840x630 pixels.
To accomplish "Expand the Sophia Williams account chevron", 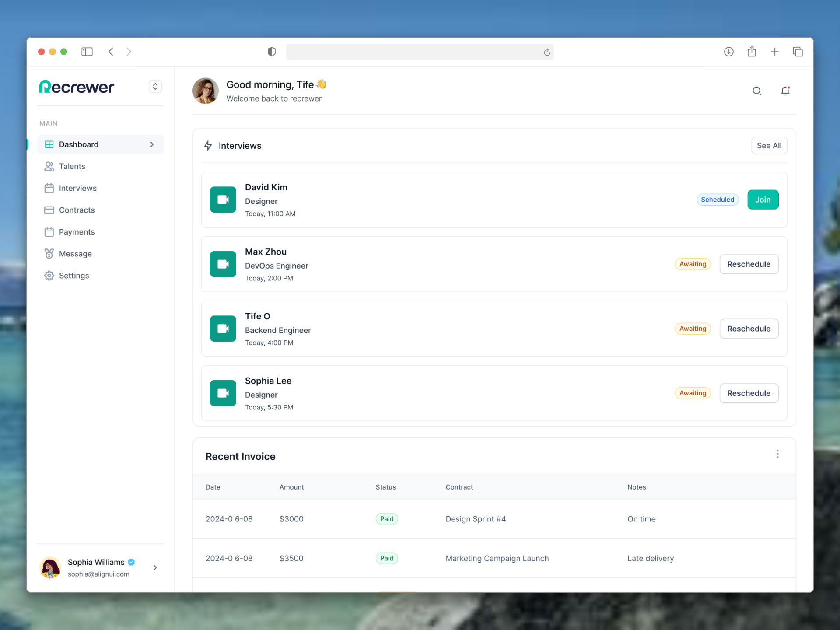I will pos(155,567).
